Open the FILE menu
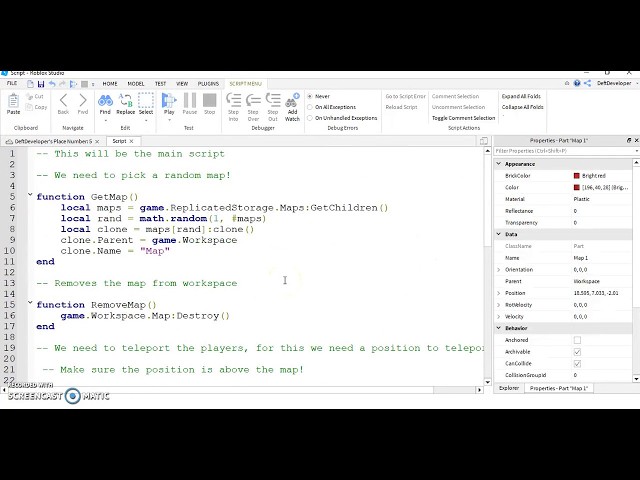This screenshot has width=640, height=480. (x=12, y=83)
